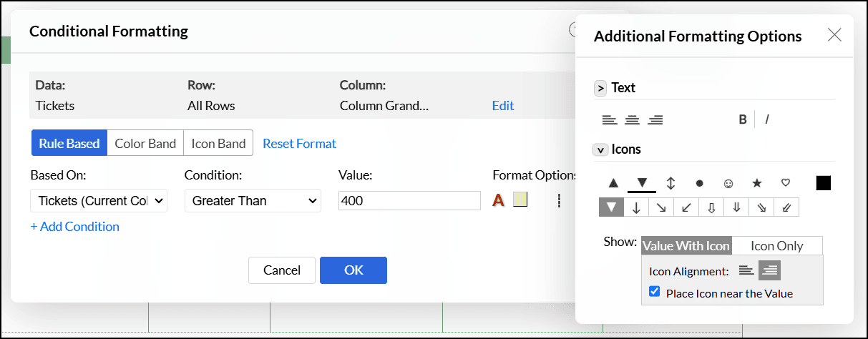This screenshot has height=339, width=868.
Task: Center-align the text
Action: (632, 119)
